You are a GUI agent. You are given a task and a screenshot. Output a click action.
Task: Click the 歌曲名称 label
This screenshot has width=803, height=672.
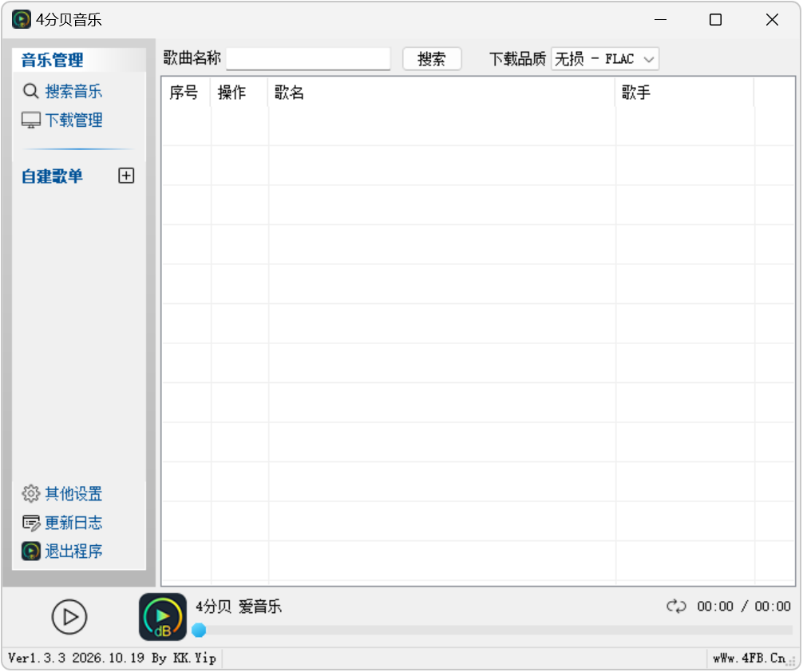pos(192,58)
